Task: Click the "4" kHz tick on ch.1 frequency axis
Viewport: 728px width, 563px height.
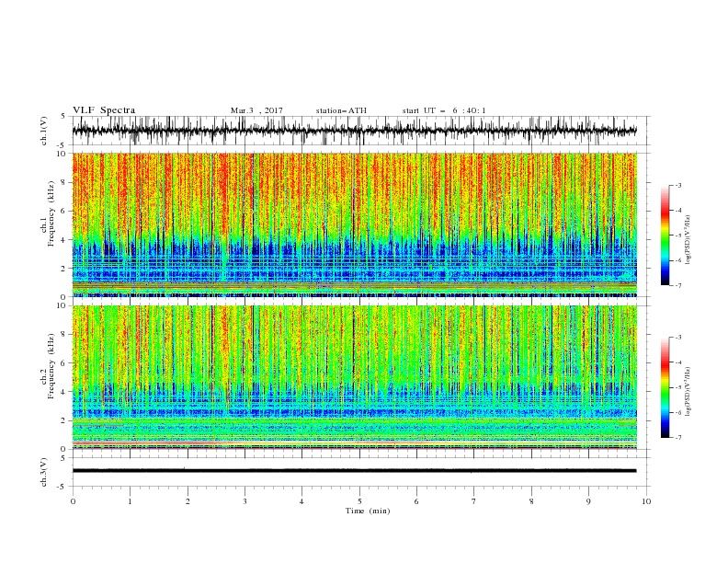Action: coord(64,240)
